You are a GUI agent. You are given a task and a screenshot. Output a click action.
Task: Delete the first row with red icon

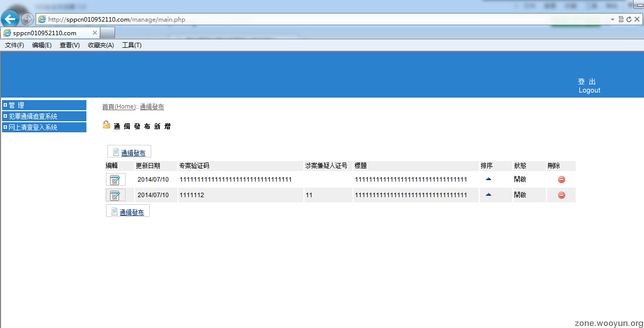coord(562,180)
